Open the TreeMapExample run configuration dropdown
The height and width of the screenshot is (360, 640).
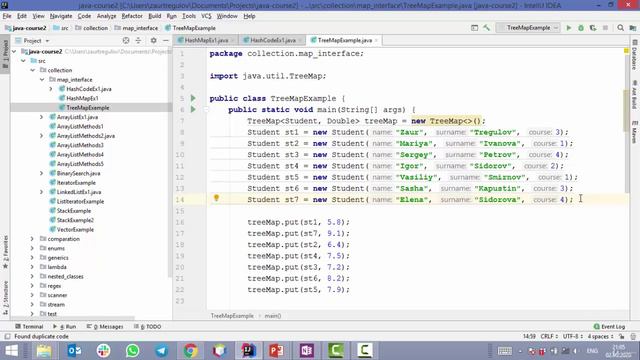pyautogui.click(x=528, y=28)
